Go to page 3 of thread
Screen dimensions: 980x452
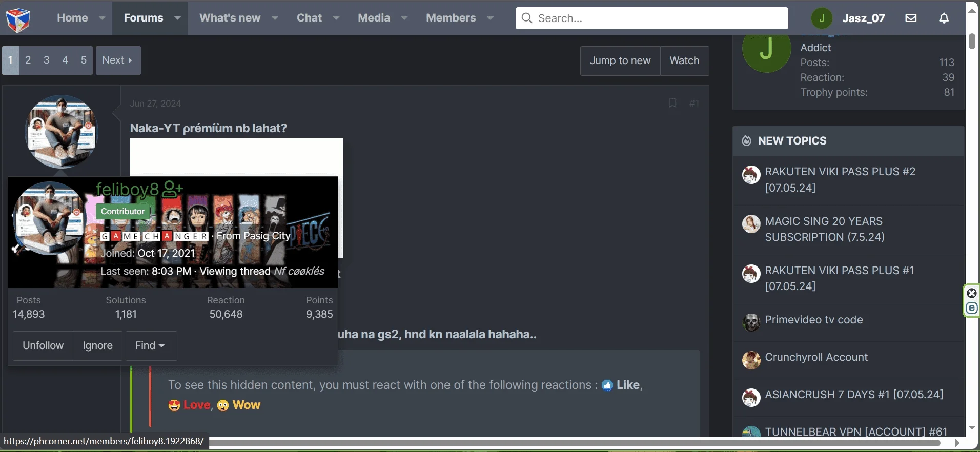[47, 60]
